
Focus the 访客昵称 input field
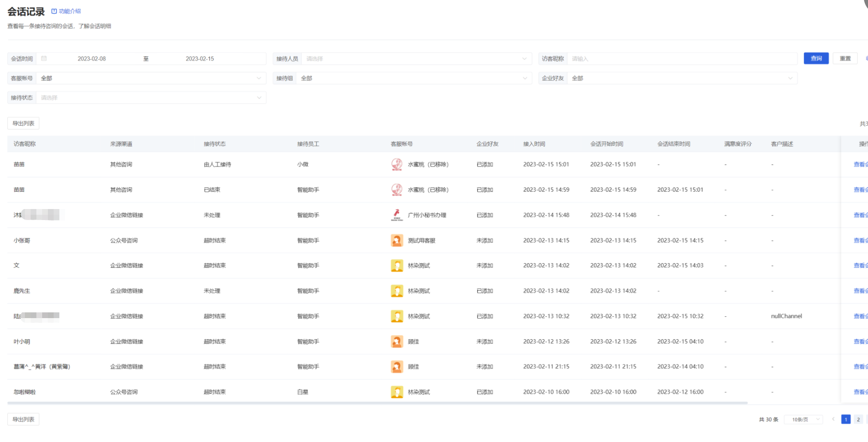[x=682, y=58]
